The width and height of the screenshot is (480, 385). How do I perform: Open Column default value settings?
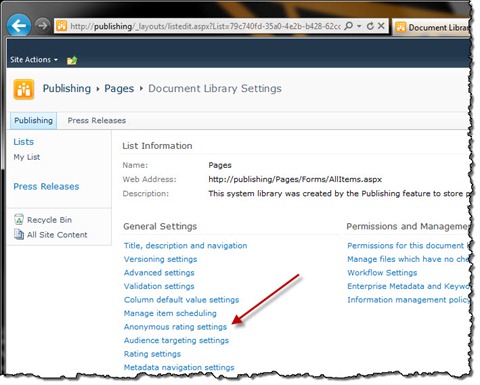tap(181, 300)
